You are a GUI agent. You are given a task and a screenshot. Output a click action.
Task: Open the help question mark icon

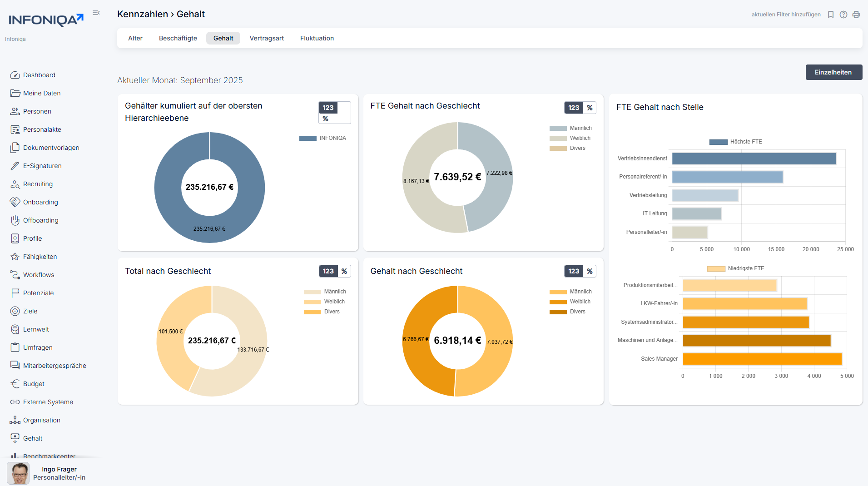click(x=843, y=15)
